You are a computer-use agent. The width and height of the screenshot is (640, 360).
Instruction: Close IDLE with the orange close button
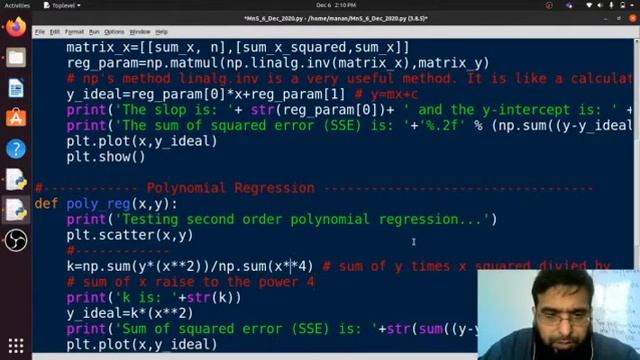(633, 18)
